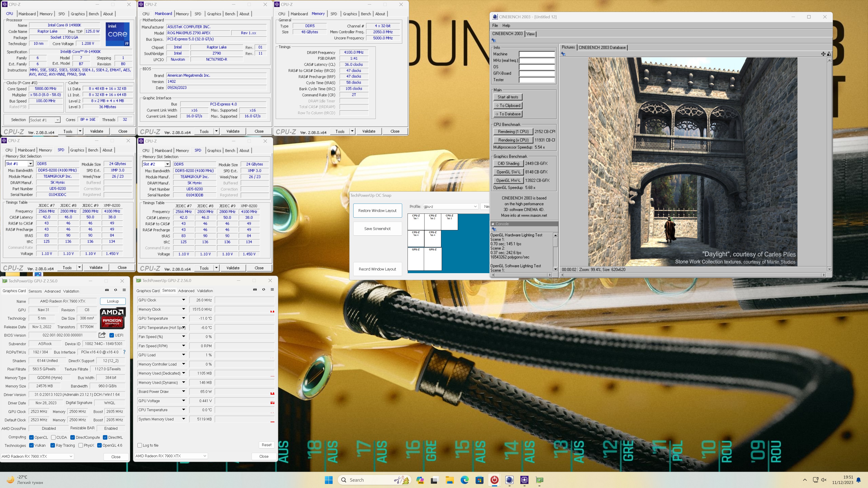The height and width of the screenshot is (488, 868).
Task: Open Microsoft Edge from taskbar
Action: click(465, 480)
